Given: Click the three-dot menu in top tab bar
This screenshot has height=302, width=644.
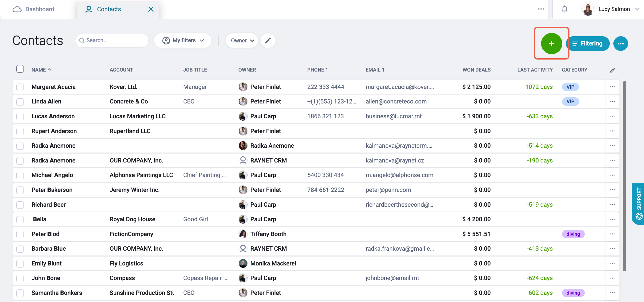Looking at the screenshot, I should [x=541, y=9].
